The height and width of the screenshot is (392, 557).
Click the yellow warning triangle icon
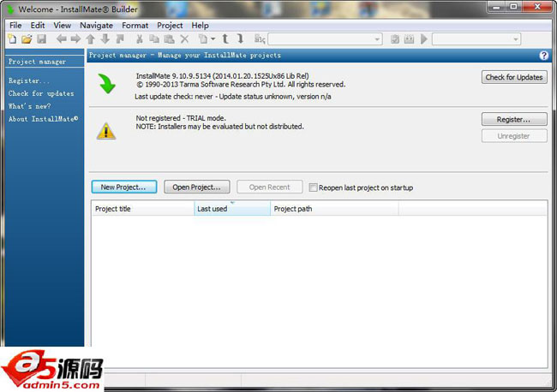click(x=106, y=131)
